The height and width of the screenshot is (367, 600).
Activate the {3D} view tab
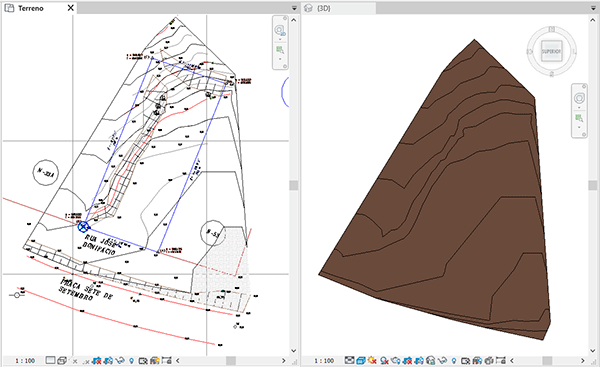point(323,8)
